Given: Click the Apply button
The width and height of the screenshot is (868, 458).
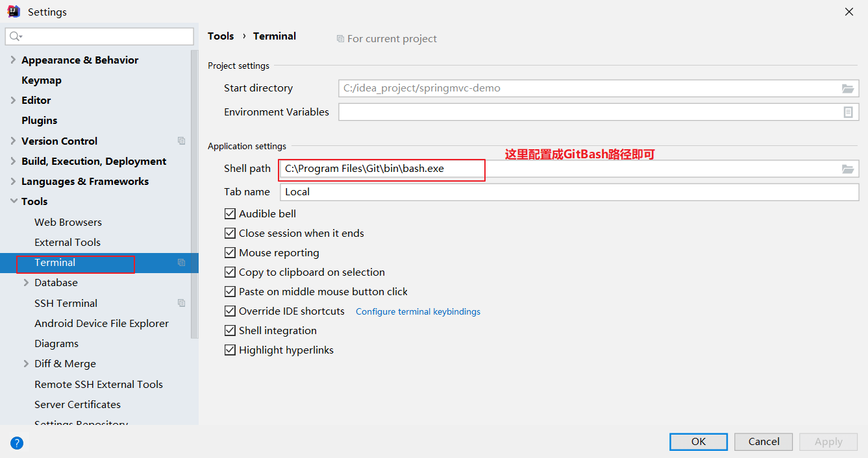Looking at the screenshot, I should (828, 442).
